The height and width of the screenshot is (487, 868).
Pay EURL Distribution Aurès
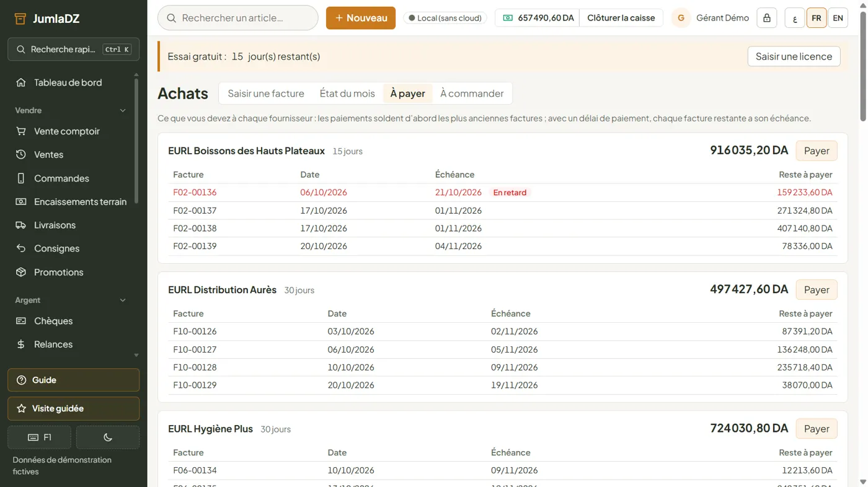[817, 290]
